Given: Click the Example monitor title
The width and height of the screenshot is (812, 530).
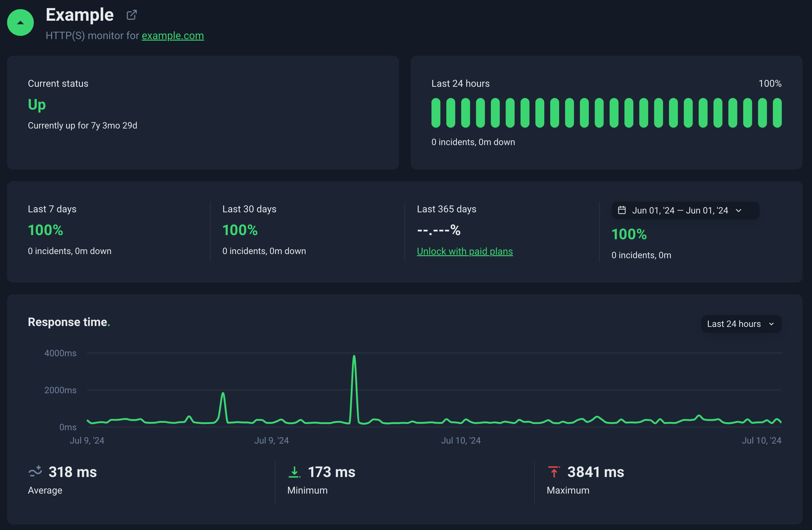Looking at the screenshot, I should (79, 15).
